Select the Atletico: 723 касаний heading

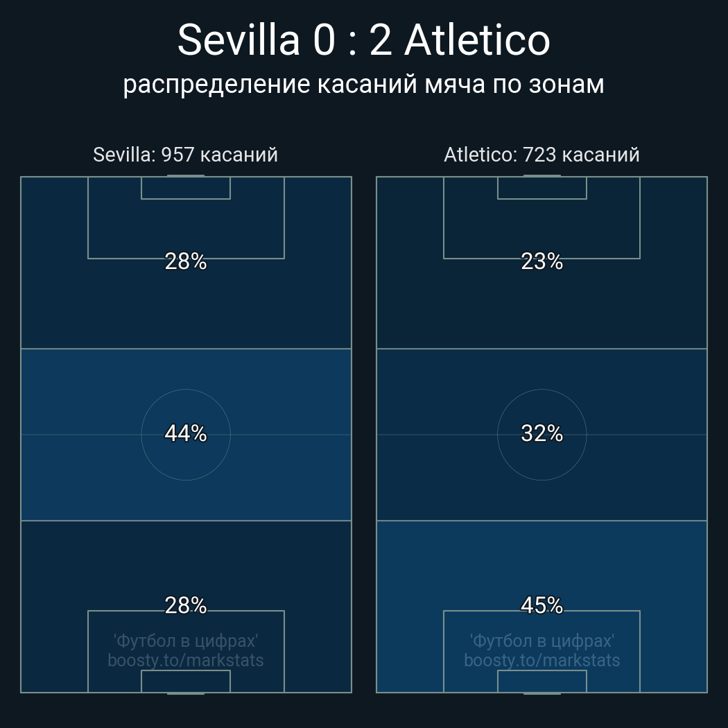[541, 155]
